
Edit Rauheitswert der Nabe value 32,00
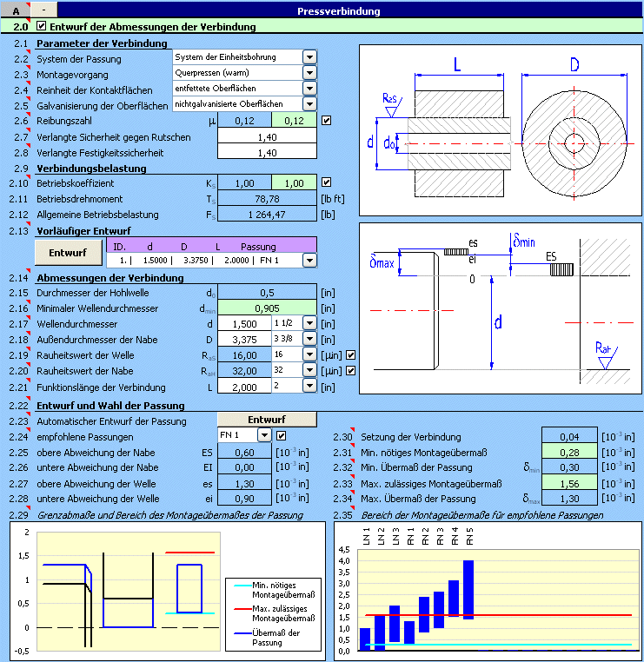[x=244, y=371]
